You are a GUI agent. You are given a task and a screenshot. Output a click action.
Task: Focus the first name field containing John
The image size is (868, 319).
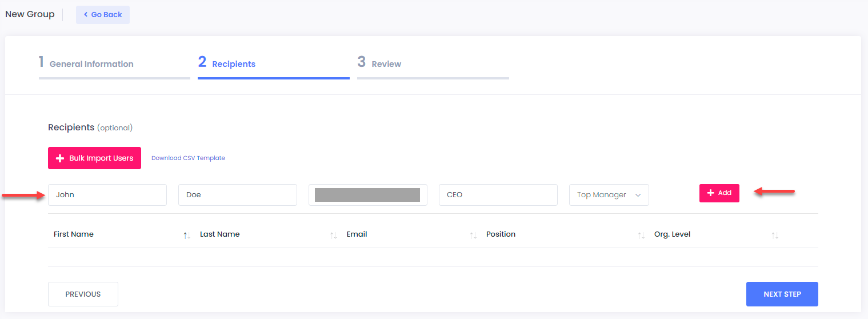coord(107,195)
